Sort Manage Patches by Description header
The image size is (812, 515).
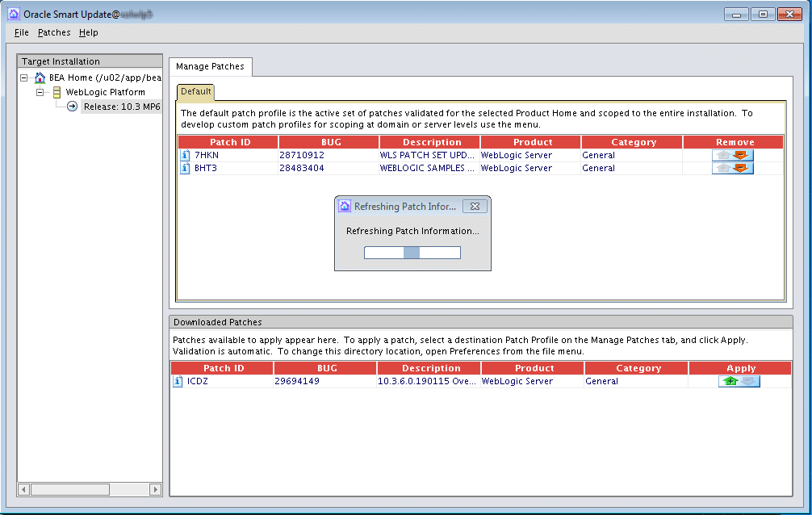point(432,142)
